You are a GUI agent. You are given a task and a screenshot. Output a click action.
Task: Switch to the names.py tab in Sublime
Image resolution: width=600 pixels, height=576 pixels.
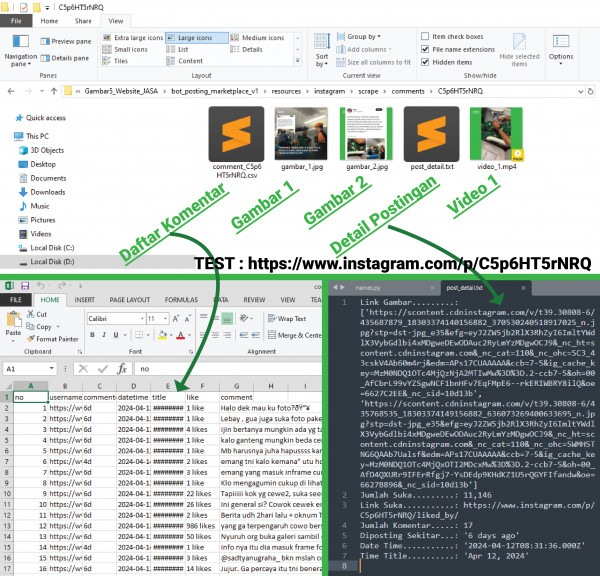[x=368, y=288]
